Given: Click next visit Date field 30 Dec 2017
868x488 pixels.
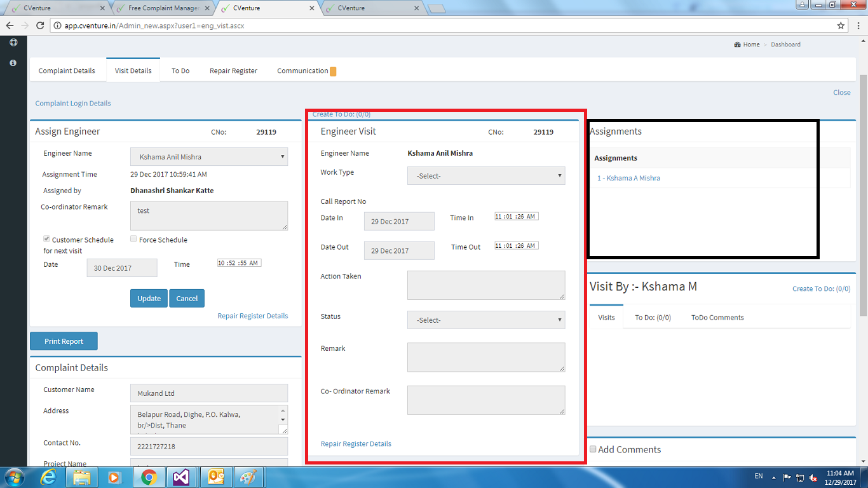Looking at the screenshot, I should pyautogui.click(x=122, y=268).
